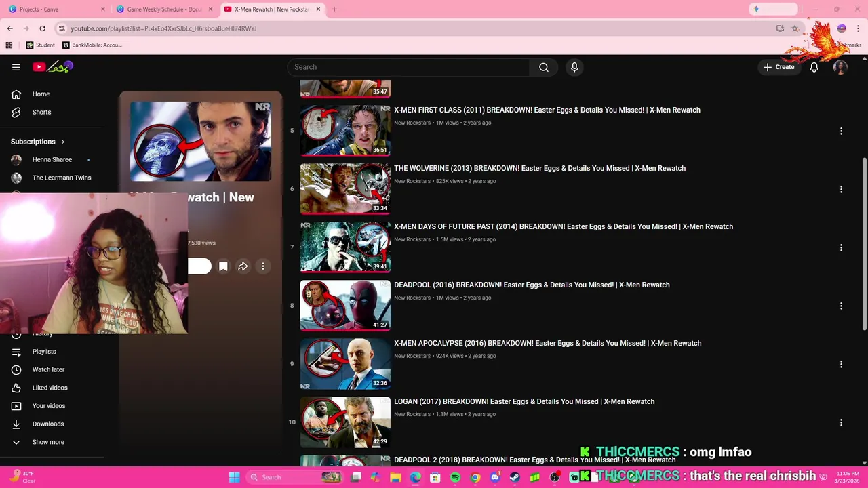Image resolution: width=868 pixels, height=488 pixels.
Task: Go to Home in the sidebar
Action: coord(41,94)
